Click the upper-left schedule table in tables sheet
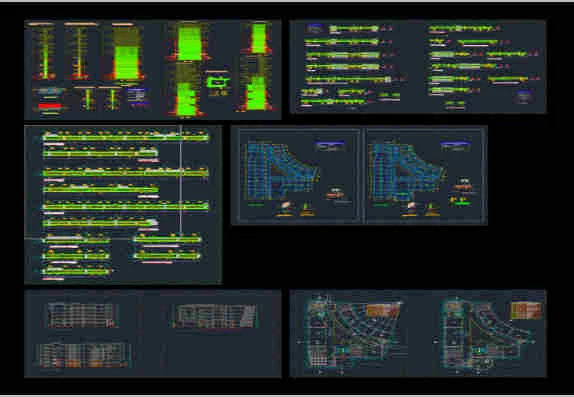This screenshot has width=574, height=397. (81, 315)
